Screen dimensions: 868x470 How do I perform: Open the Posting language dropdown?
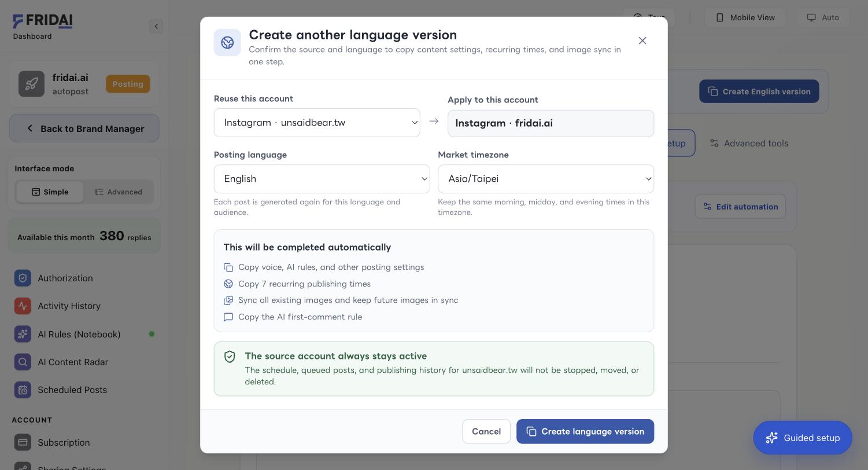(322, 179)
